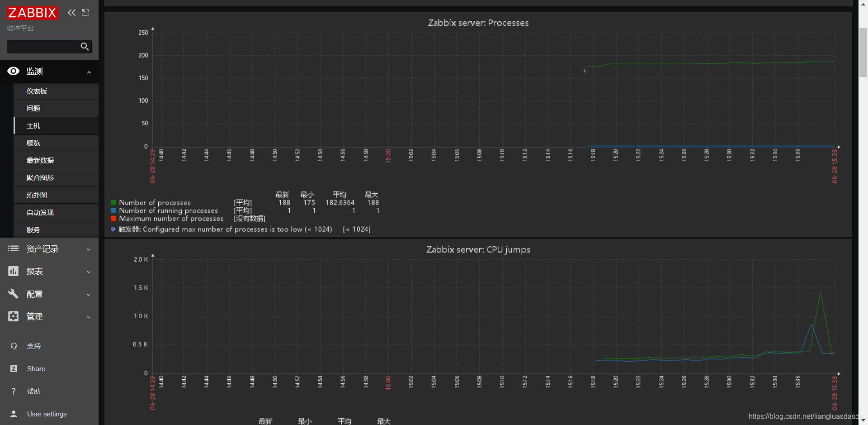Expand the 配置 menu chevron

[89, 295]
